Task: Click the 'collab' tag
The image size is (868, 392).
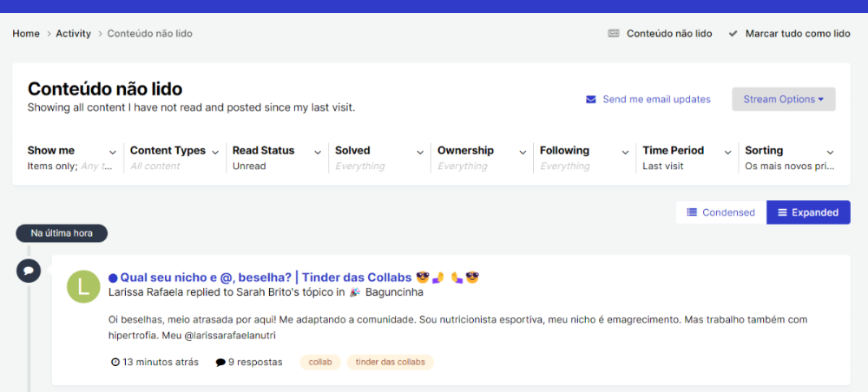Action: click(x=320, y=363)
